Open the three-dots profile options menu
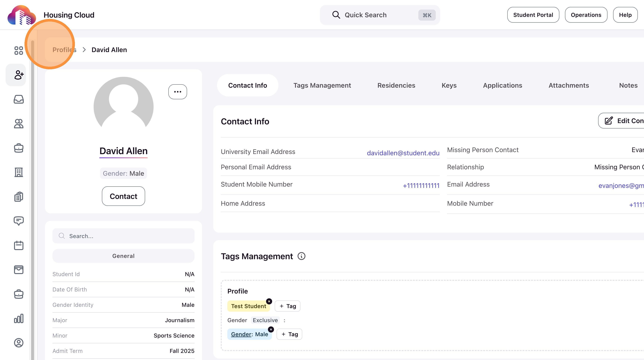This screenshot has height=360, width=644. (178, 92)
